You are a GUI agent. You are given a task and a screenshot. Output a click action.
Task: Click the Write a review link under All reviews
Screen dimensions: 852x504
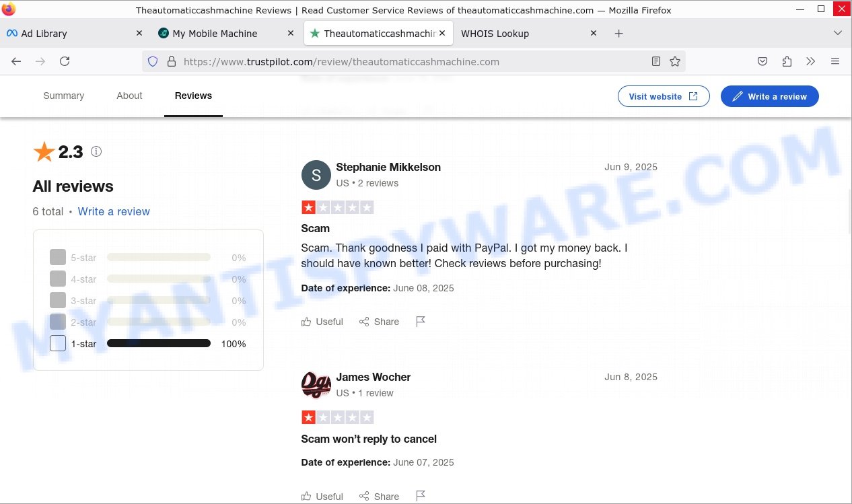tap(114, 211)
